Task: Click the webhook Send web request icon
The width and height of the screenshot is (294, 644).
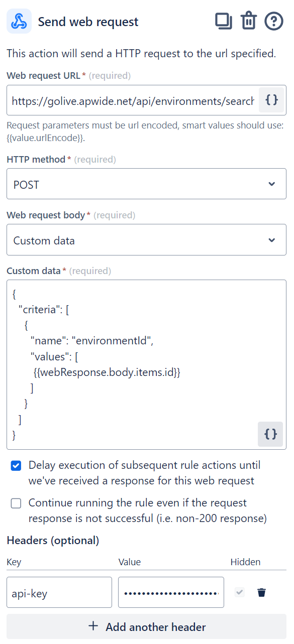Action: pyautogui.click(x=19, y=22)
